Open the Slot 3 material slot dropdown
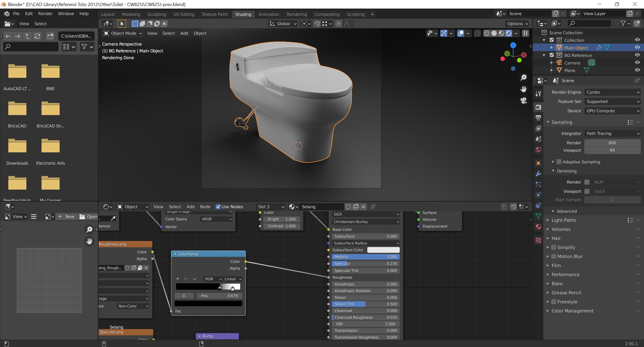644x347 pixels. tap(270, 207)
